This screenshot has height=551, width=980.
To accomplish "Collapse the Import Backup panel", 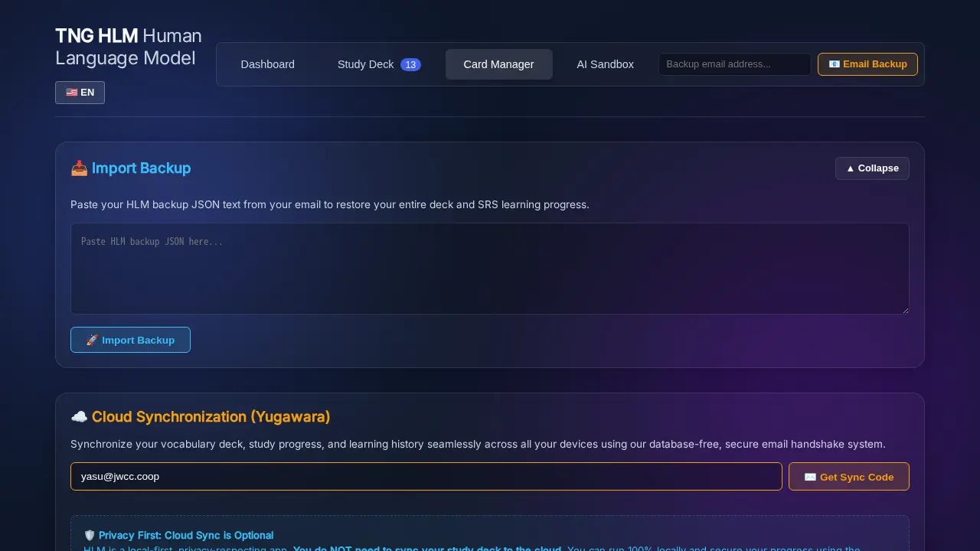I will [872, 168].
